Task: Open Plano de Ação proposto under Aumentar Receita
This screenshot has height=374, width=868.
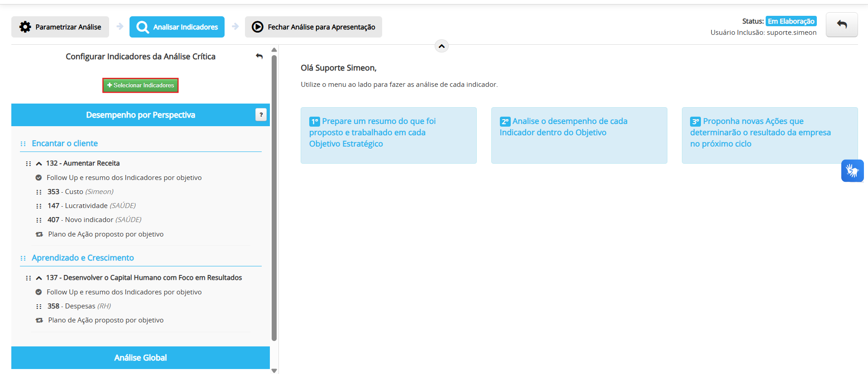Action: (106, 234)
